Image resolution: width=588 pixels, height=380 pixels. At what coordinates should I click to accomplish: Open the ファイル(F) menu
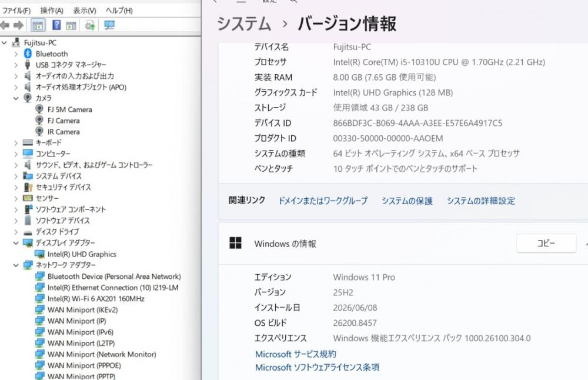(16, 11)
